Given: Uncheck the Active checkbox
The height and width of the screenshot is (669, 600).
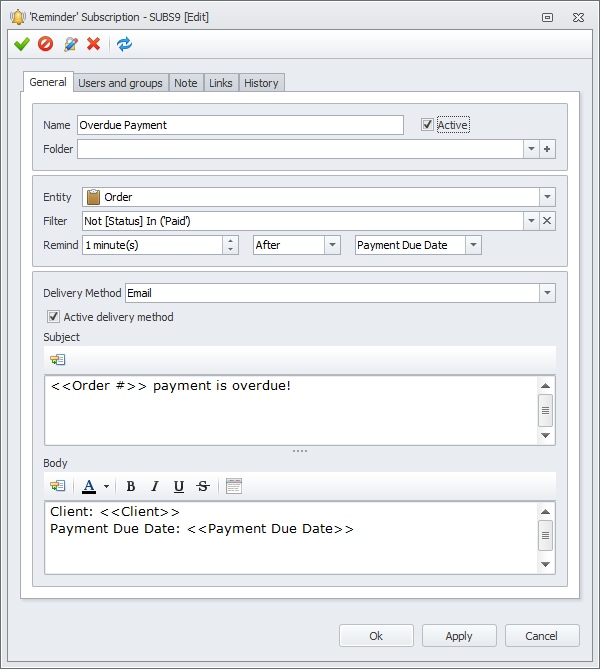Looking at the screenshot, I should pyautogui.click(x=427, y=125).
